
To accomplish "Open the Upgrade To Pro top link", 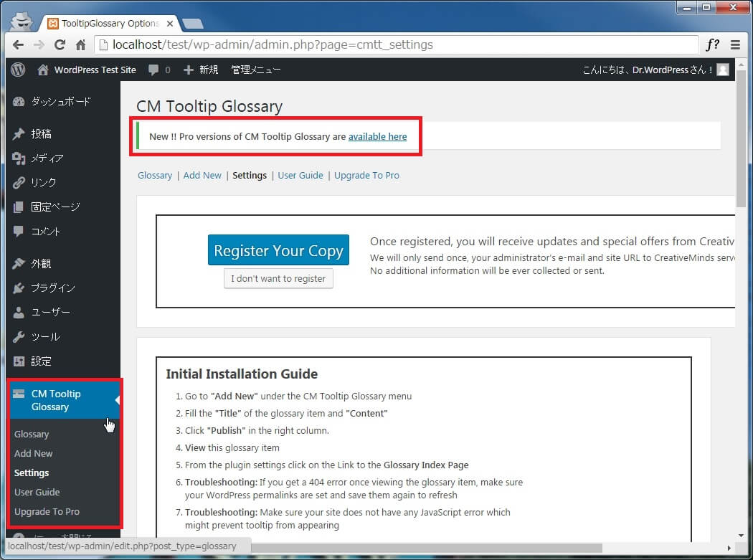I will (x=366, y=175).
